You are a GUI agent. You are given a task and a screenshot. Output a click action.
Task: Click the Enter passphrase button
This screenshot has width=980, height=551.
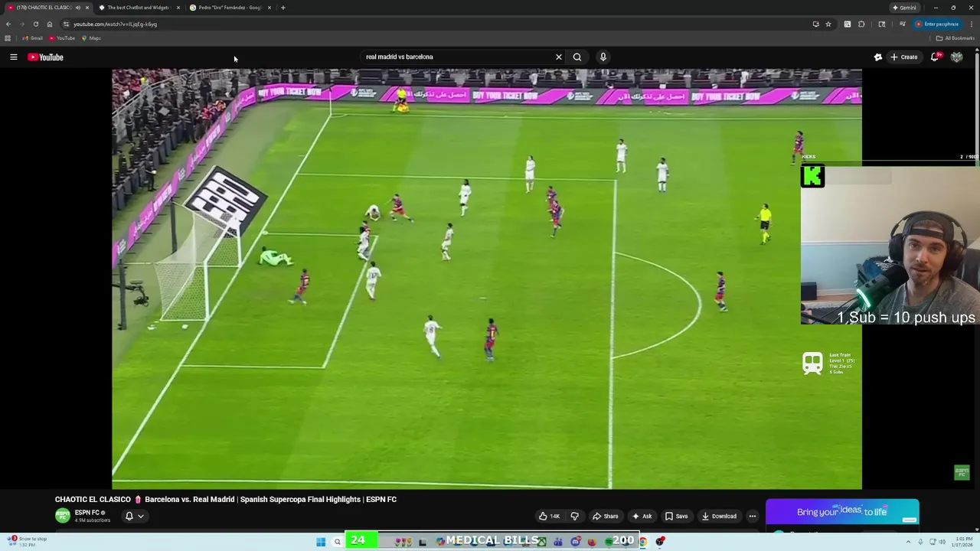937,24
